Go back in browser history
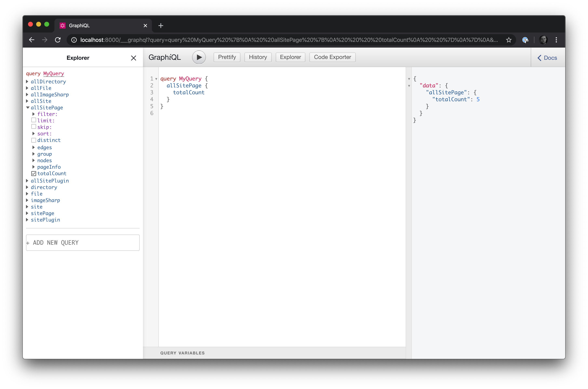Image resolution: width=588 pixels, height=389 pixels. [x=32, y=40]
